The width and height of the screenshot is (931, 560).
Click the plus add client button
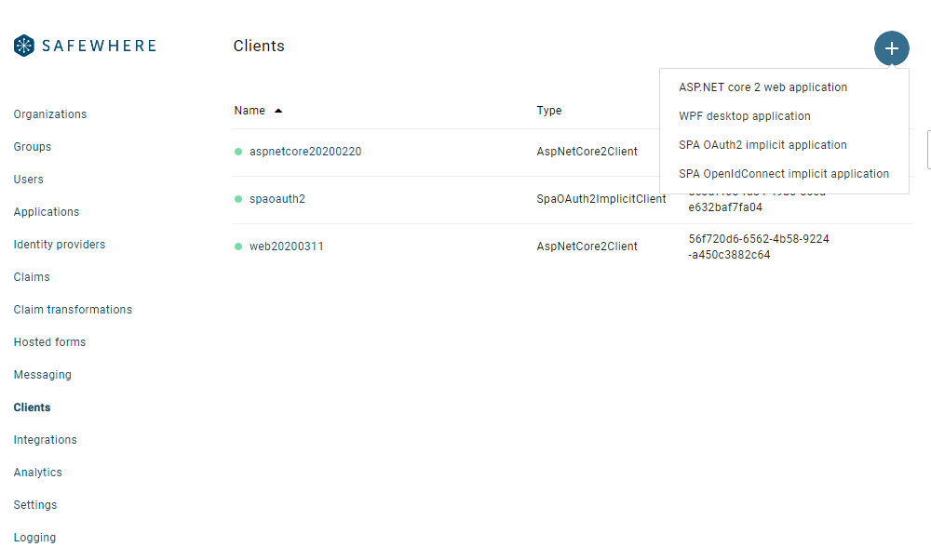click(x=891, y=48)
